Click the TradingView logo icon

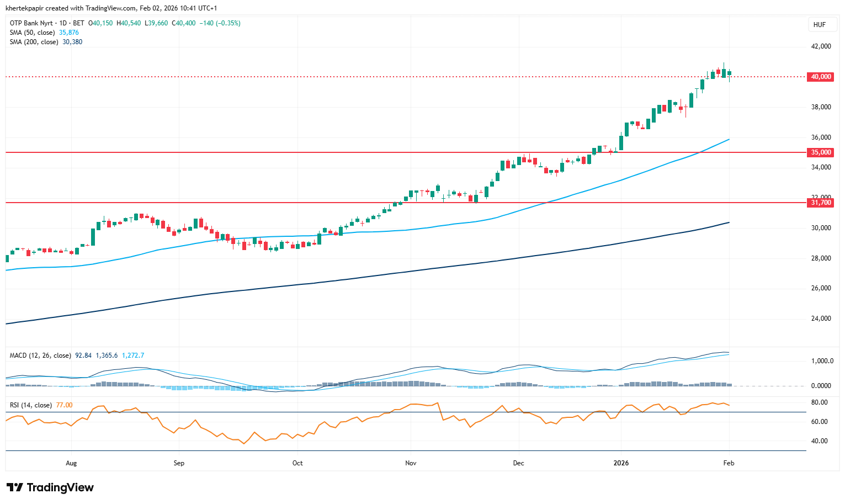tap(15, 487)
